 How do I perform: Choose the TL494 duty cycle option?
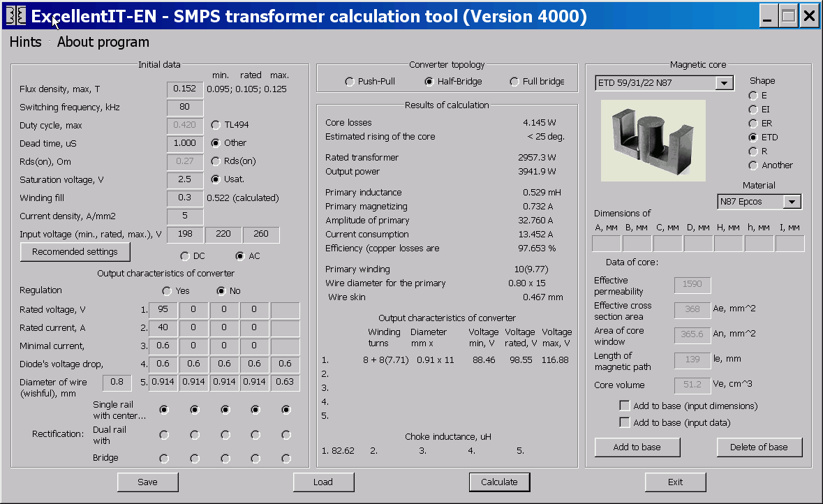230,125
